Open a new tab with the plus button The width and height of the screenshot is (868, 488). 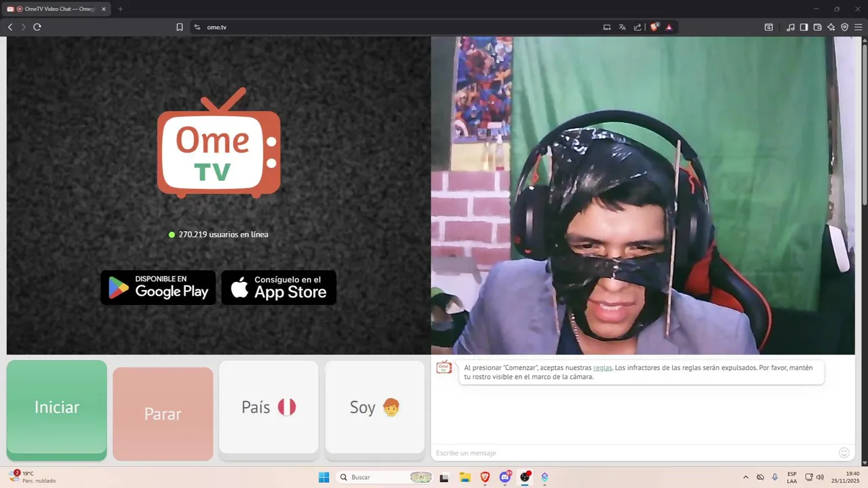coord(121,9)
